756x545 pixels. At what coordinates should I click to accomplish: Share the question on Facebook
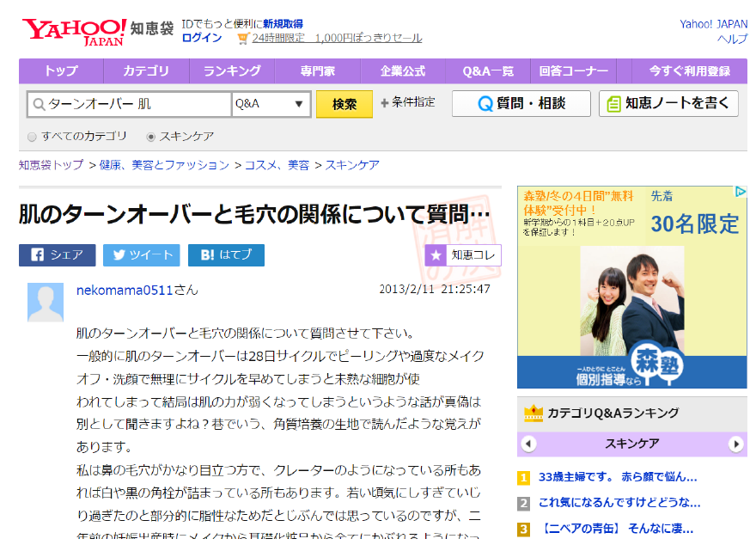coord(57,254)
